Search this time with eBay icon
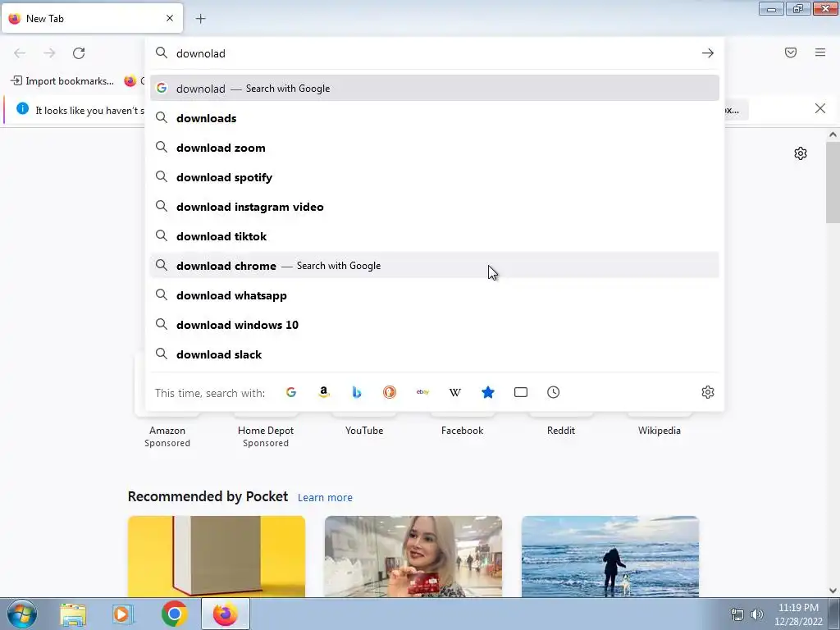Screen dimensions: 840x630 click(422, 392)
